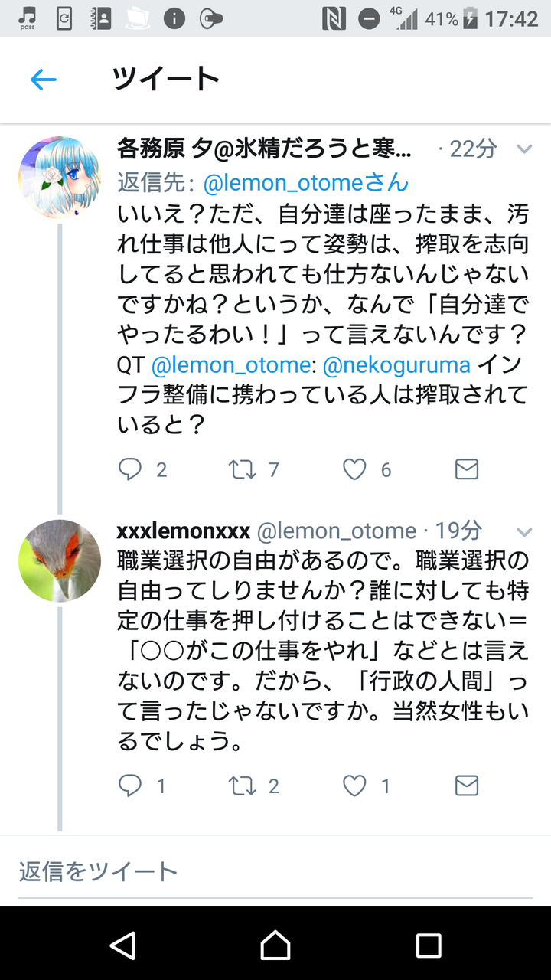Like the first tweet with 6 likes

(x=354, y=469)
